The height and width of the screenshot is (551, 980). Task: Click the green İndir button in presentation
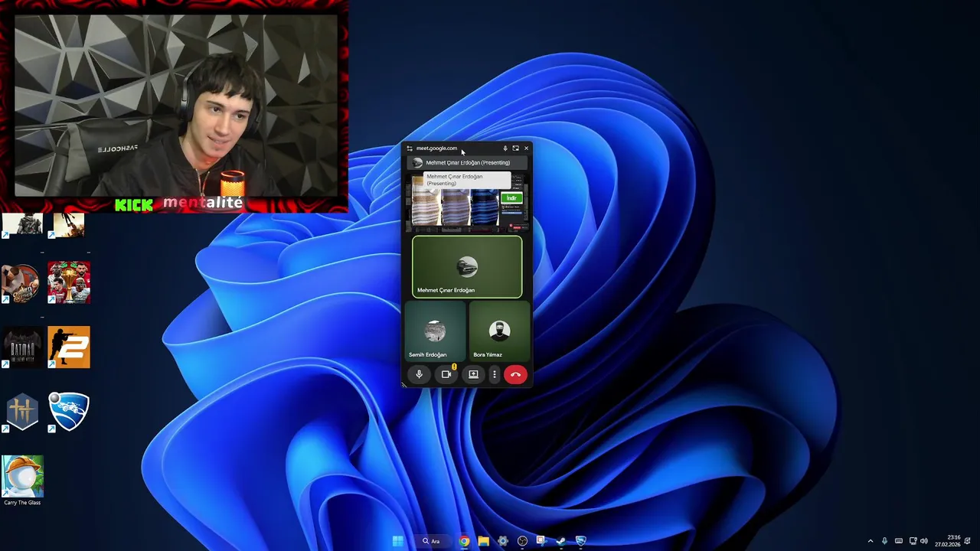[511, 198]
